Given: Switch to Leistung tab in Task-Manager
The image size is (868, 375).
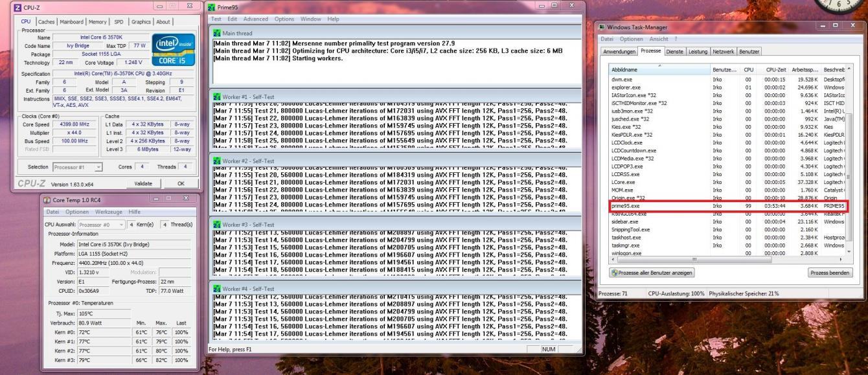Looking at the screenshot, I should coord(698,51).
